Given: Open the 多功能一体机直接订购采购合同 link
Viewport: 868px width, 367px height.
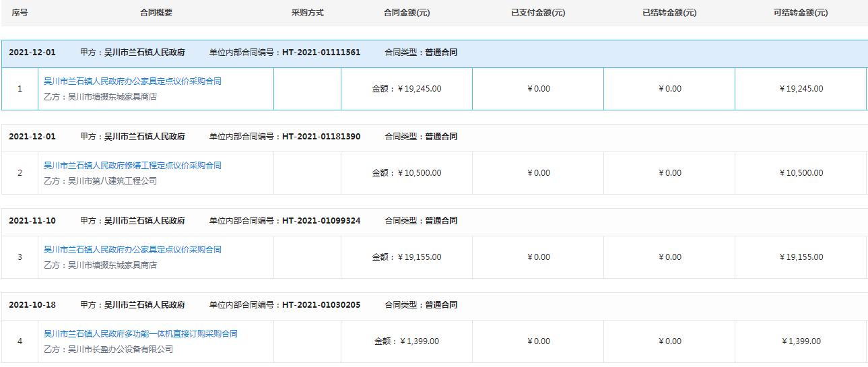Looking at the screenshot, I should (141, 334).
